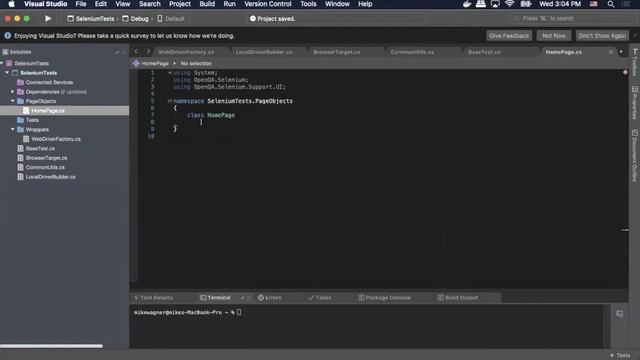Viewport: 640px width, 360px height.
Task: Collapse the Wrappers folder
Action: [13, 129]
